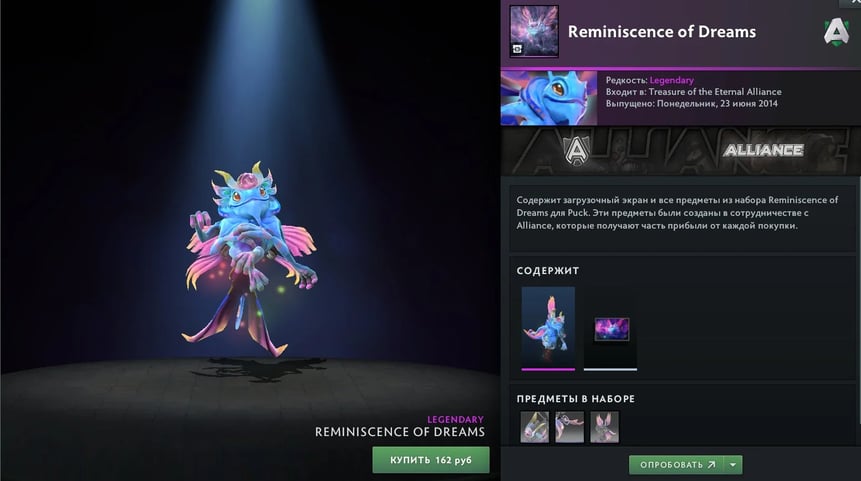Click the green Alliance shield logo top-right

point(836,32)
